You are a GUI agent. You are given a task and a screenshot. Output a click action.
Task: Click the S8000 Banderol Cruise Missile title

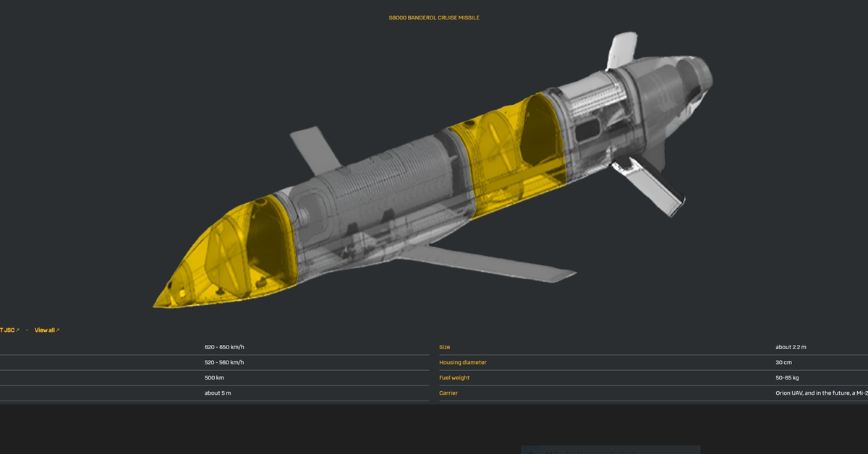434,17
